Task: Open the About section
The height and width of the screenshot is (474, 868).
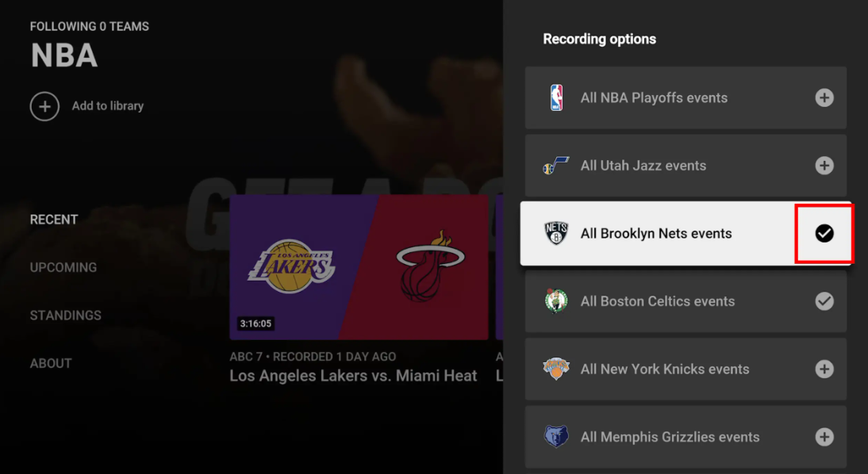Action: (x=51, y=363)
